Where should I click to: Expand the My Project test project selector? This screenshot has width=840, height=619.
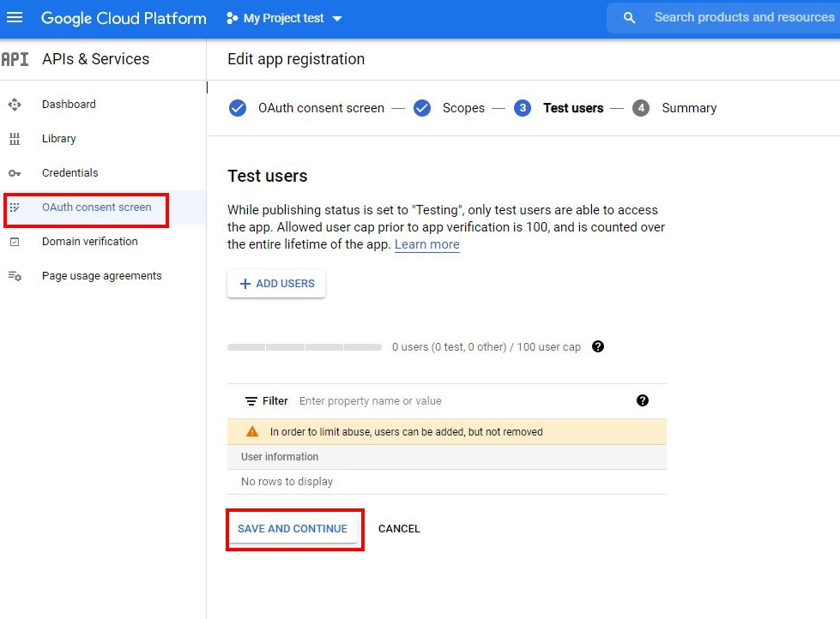[x=284, y=16]
